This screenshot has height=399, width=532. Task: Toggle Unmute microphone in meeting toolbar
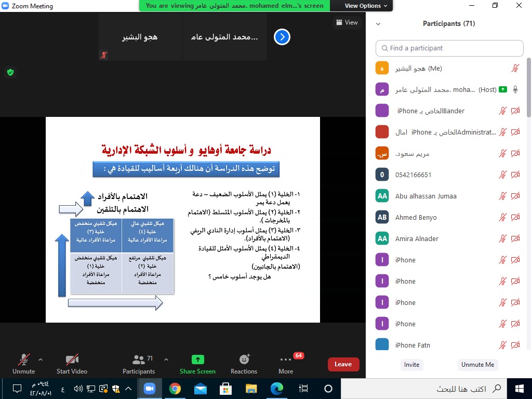point(23,360)
